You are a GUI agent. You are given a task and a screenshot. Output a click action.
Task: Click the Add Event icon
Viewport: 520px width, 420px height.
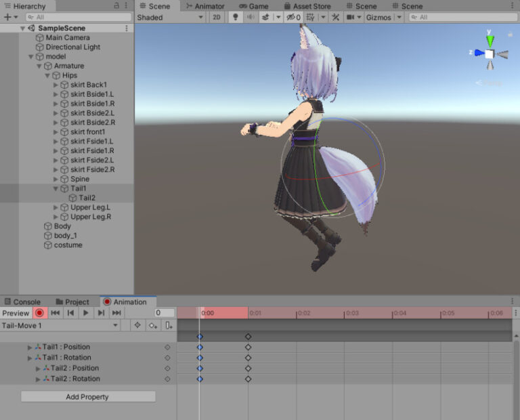[169, 326]
